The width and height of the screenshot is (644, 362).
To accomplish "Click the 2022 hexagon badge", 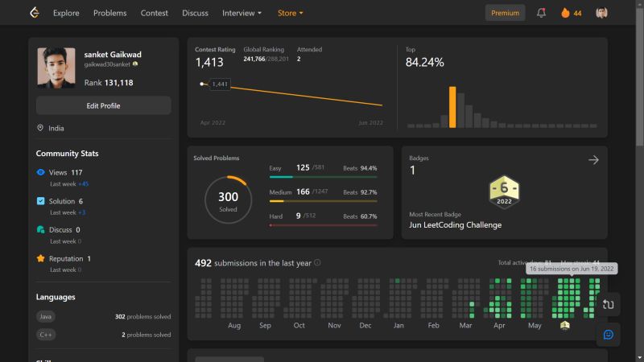I will [x=504, y=192].
